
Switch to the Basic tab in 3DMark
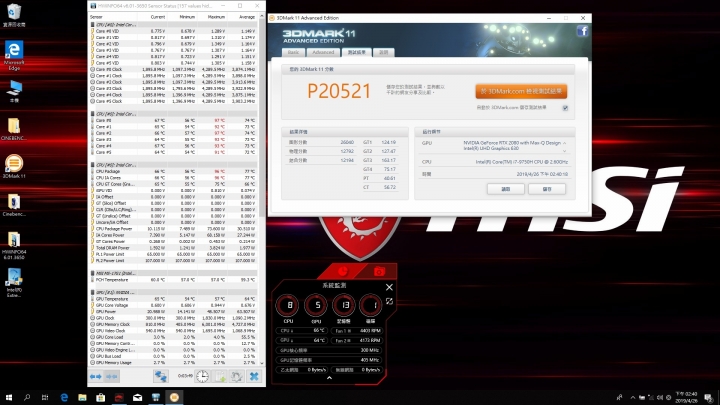(293, 52)
